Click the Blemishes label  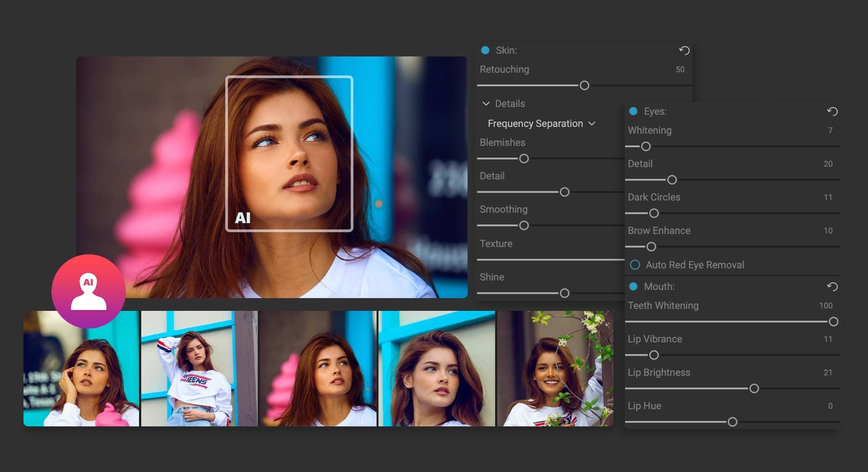point(502,142)
